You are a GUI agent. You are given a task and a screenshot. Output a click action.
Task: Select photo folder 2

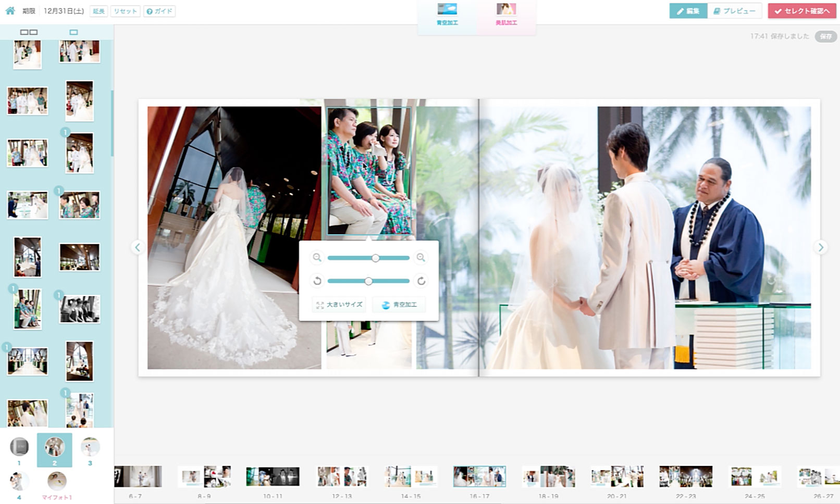tap(55, 450)
